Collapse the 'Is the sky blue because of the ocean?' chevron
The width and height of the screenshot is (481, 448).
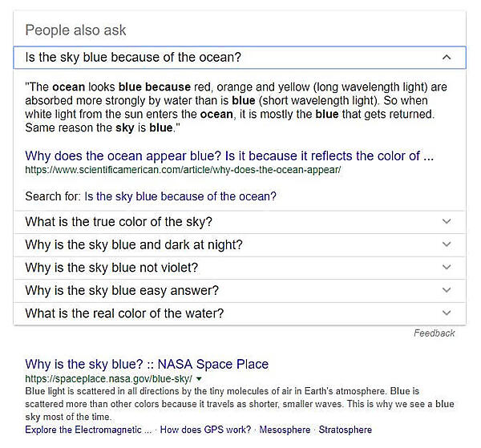[447, 58]
